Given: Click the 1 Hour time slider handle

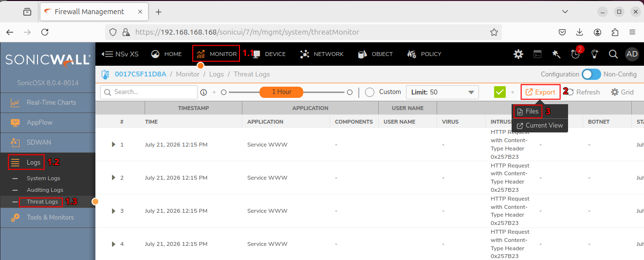Looking at the screenshot, I should (x=281, y=92).
